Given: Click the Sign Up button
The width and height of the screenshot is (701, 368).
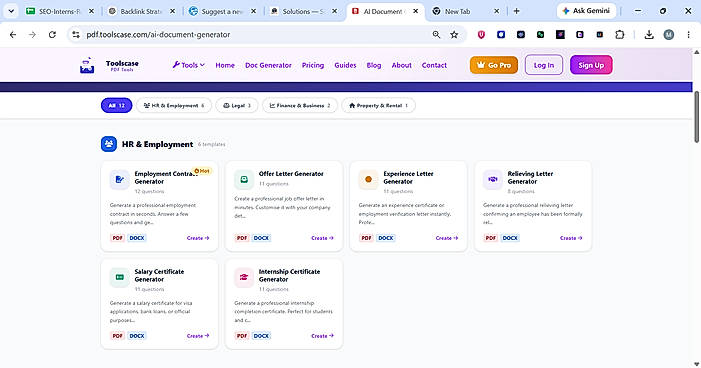Looking at the screenshot, I should [591, 65].
